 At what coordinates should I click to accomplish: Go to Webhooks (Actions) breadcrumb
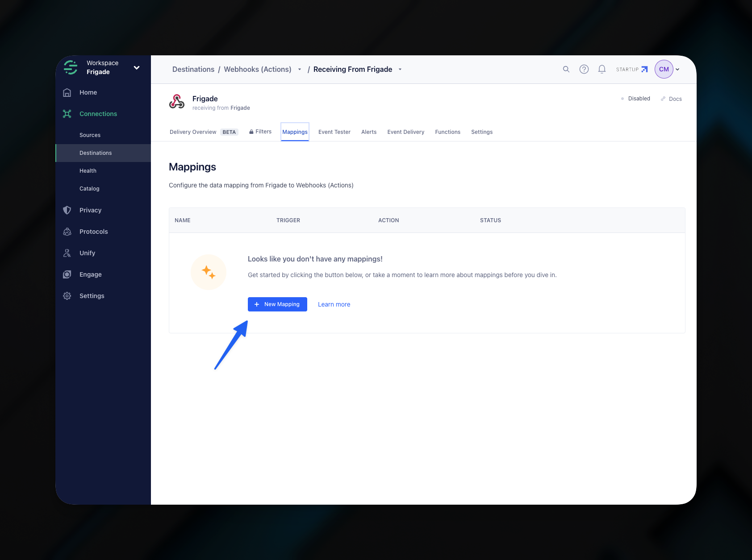coord(258,69)
